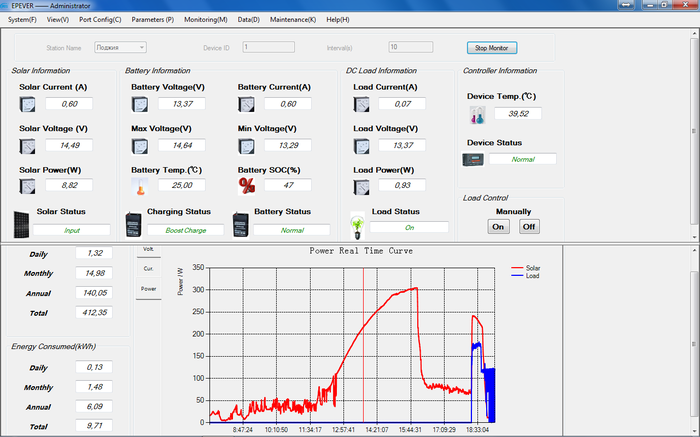Open the Monitoring(M) menu
700x437 pixels.
click(x=206, y=19)
